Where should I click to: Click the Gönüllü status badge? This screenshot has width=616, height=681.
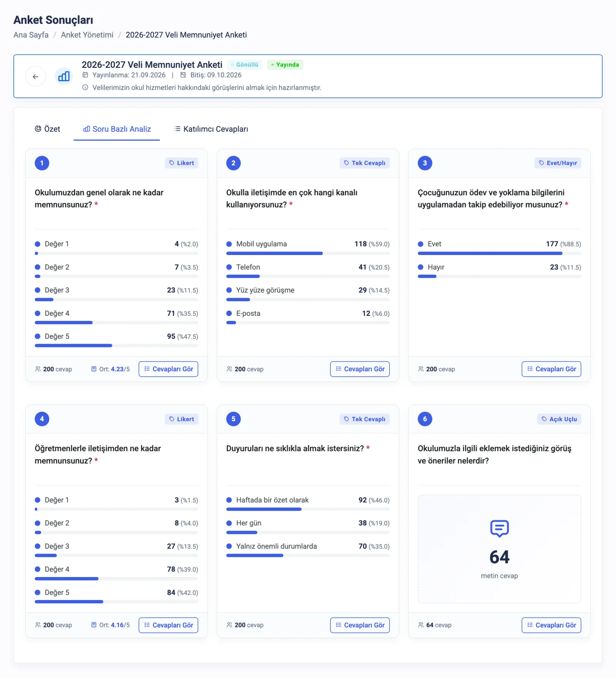coord(245,65)
